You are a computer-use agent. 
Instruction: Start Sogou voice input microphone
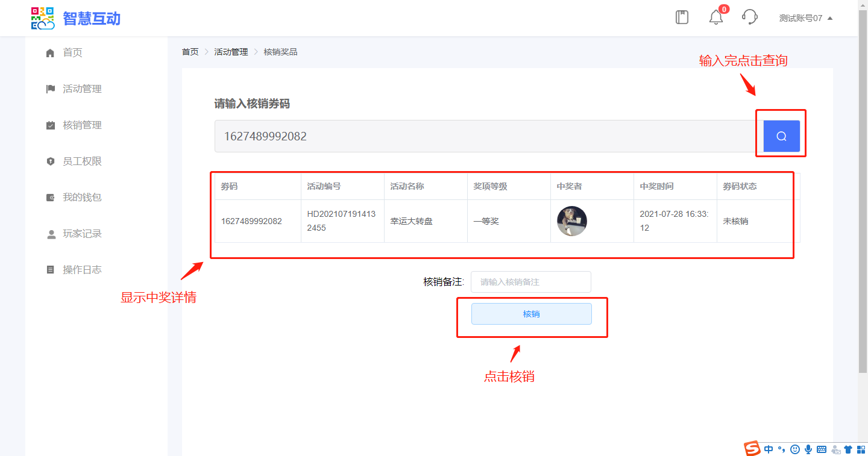tap(808, 449)
